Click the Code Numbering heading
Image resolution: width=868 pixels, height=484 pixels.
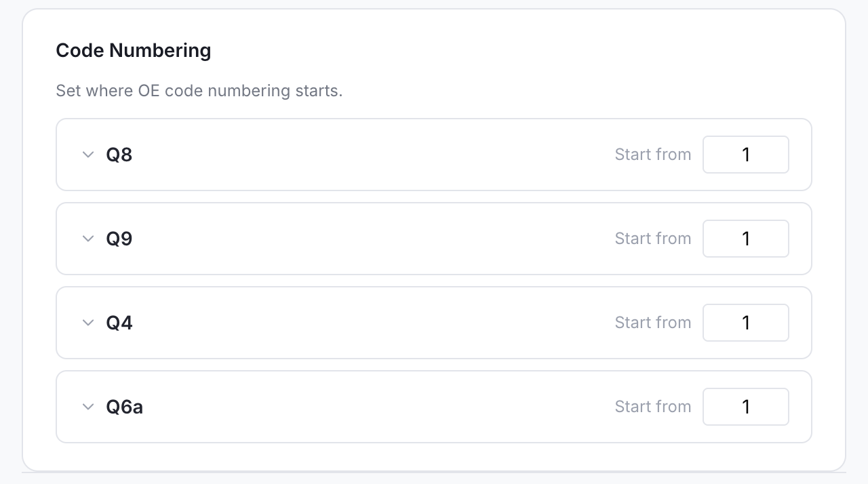134,51
